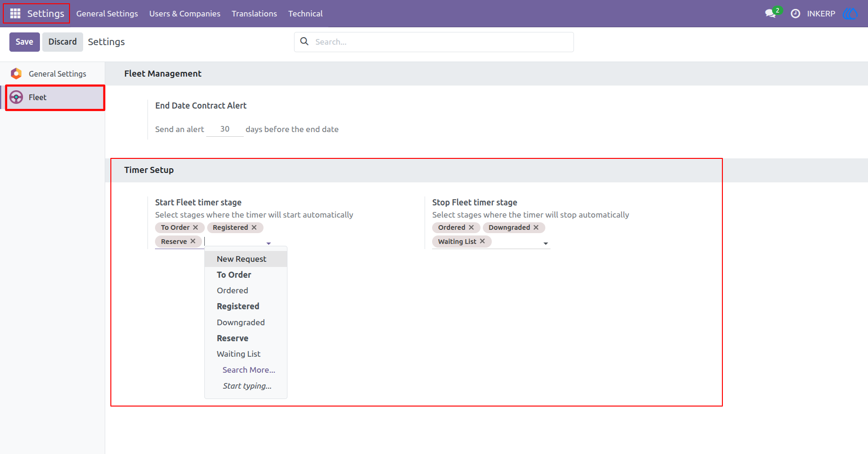Image resolution: width=868 pixels, height=454 pixels.
Task: Focus the settings Search field
Action: click(434, 42)
